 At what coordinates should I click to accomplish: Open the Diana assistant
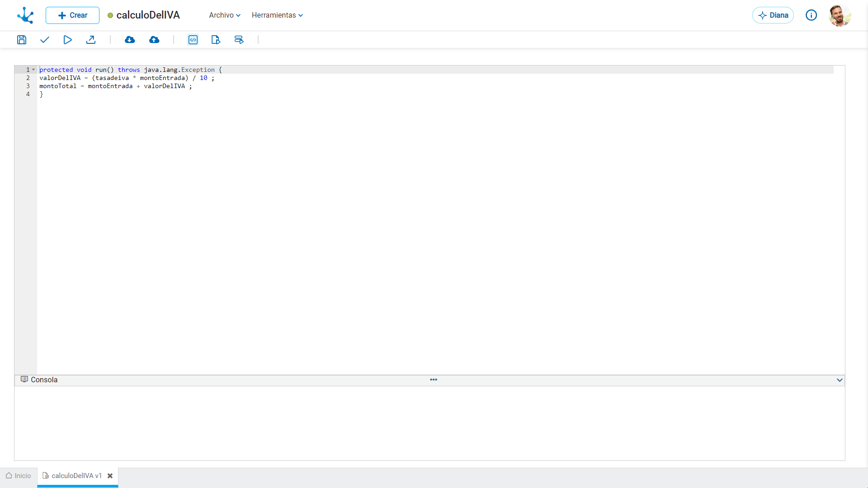tap(773, 15)
